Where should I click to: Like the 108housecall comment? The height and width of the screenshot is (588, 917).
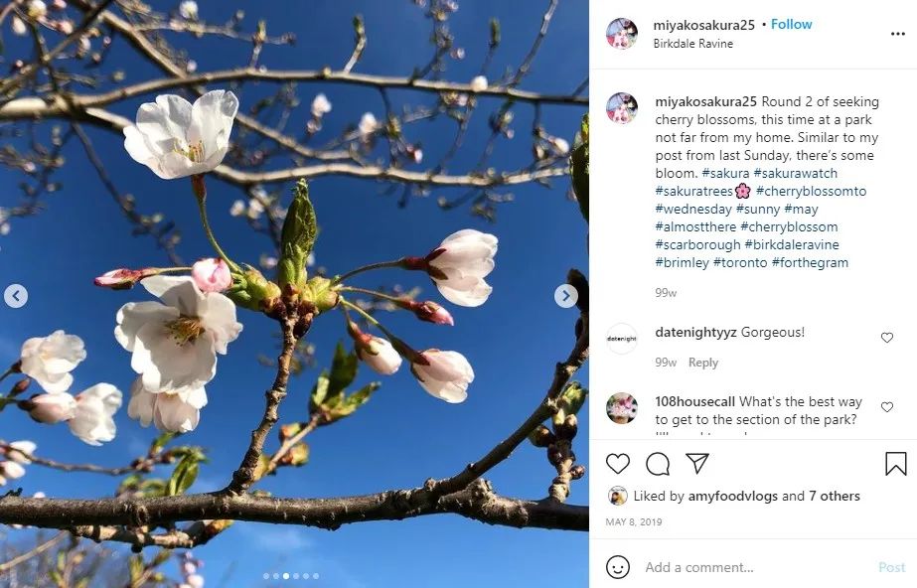(886, 407)
